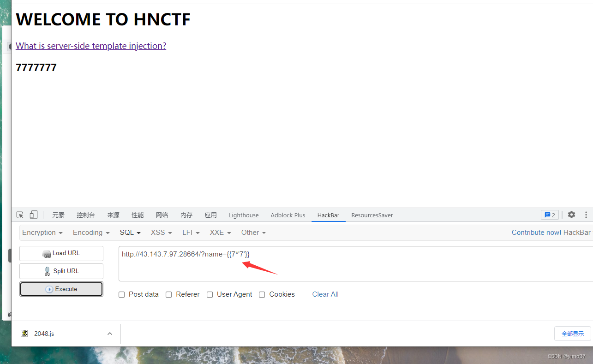
Task: Open the SQL payloads dropdown
Action: tap(130, 232)
